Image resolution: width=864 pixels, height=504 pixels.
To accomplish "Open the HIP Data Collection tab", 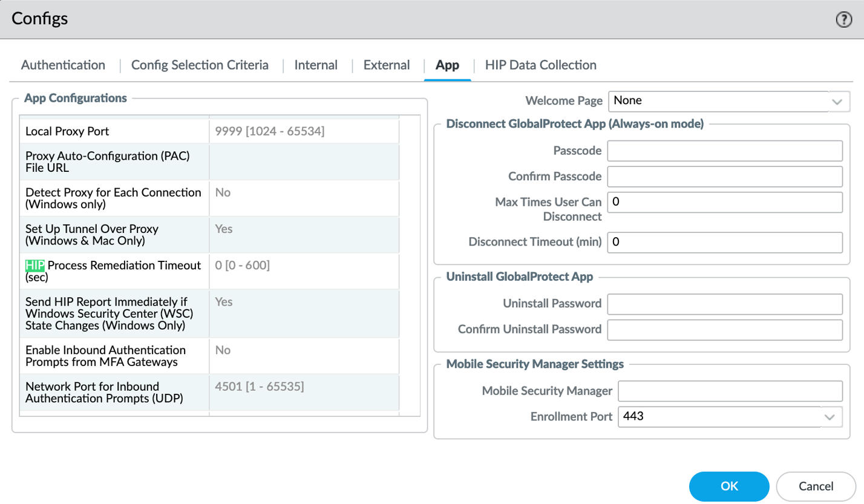I will click(x=540, y=65).
